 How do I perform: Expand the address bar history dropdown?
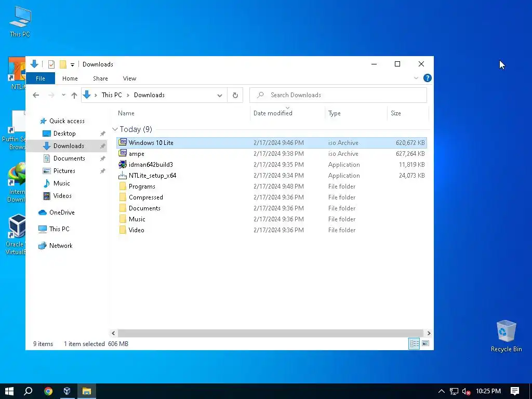pyautogui.click(x=220, y=96)
